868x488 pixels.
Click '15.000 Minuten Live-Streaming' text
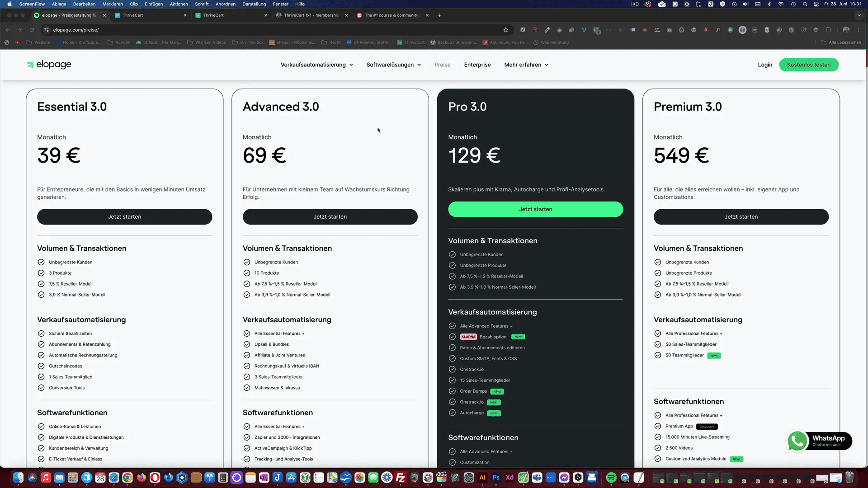click(x=698, y=437)
